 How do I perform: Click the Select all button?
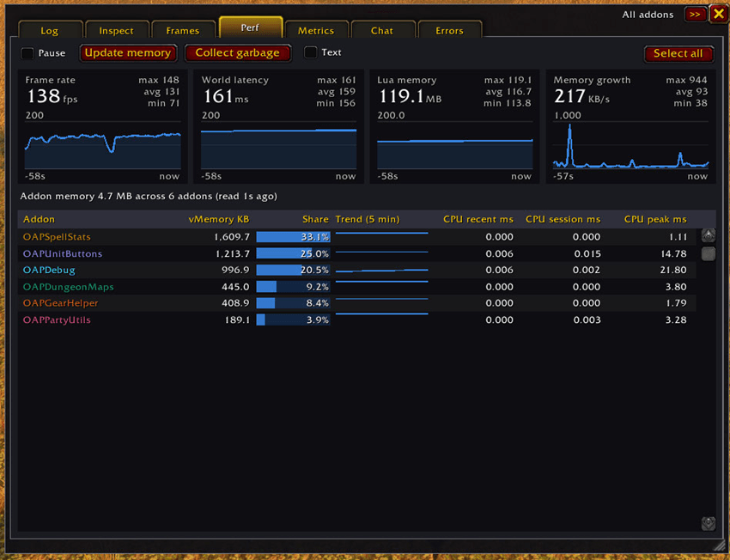point(678,53)
